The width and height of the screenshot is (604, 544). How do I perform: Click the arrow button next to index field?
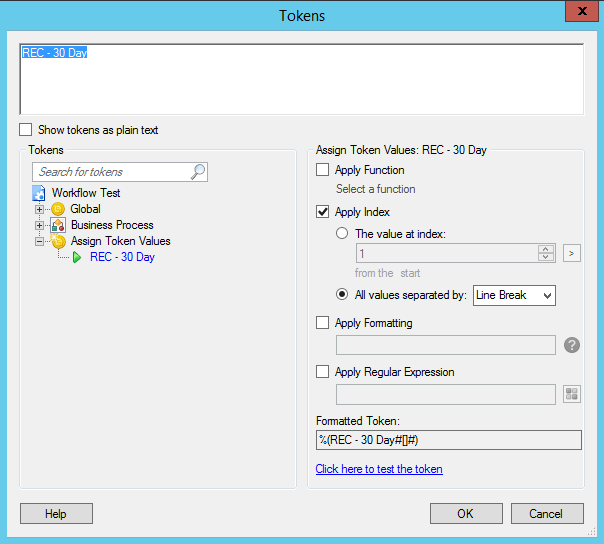(572, 253)
